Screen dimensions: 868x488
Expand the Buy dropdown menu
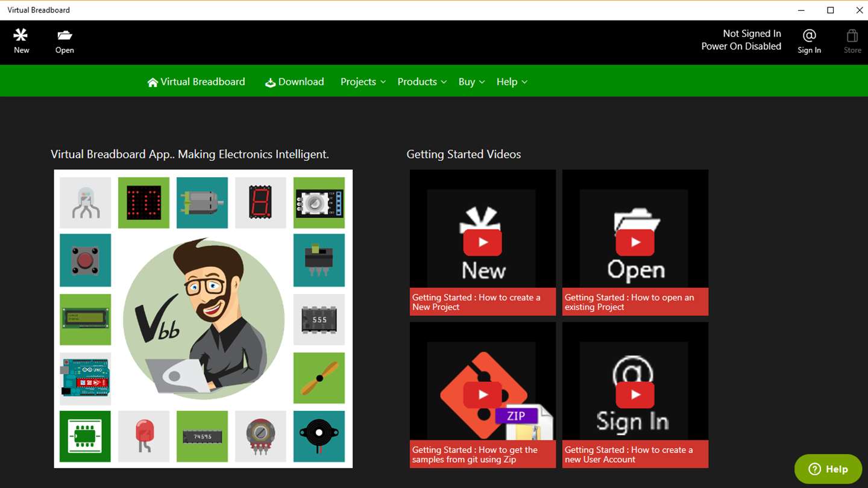(471, 82)
